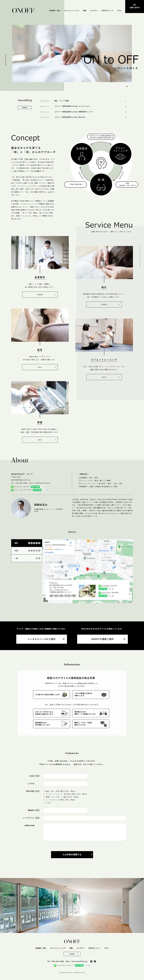Select the third hero slider dot
This screenshot has height=980, width=144.
tap(132, 86)
